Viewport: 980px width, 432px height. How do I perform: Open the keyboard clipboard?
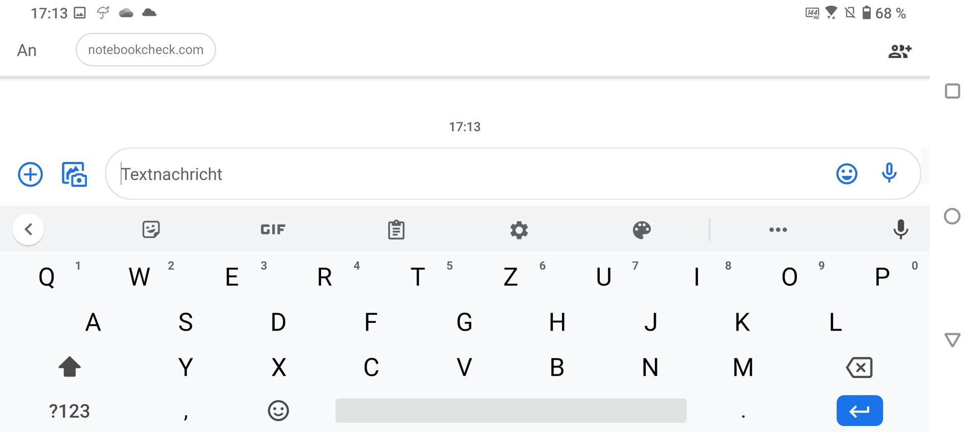coord(396,230)
